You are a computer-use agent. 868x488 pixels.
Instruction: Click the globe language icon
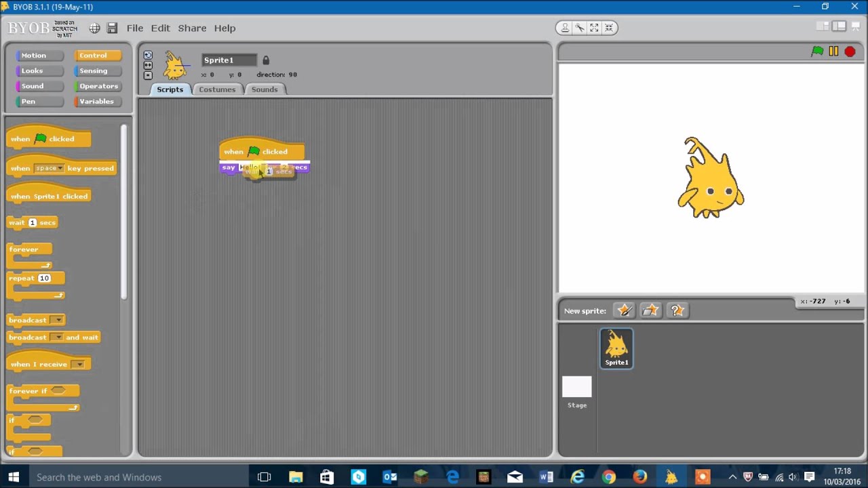94,28
